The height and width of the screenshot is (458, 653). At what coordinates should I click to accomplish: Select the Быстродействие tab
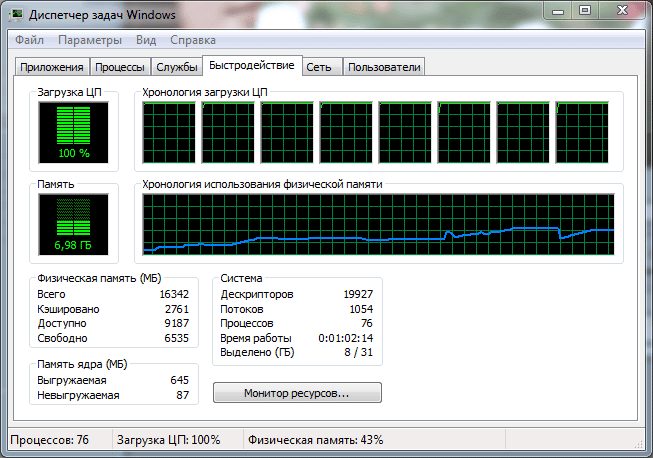coord(252,65)
